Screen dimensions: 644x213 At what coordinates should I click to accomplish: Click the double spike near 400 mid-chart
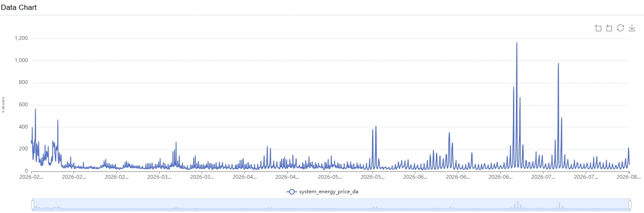click(x=374, y=129)
